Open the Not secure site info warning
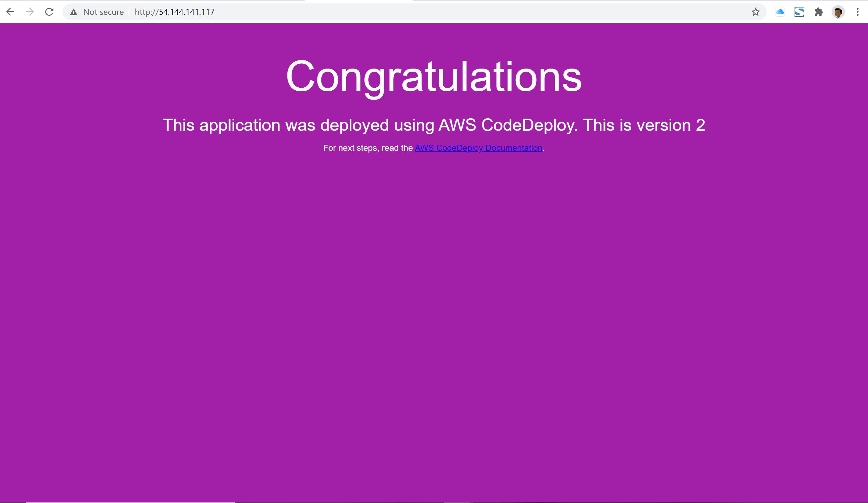The width and height of the screenshot is (868, 503). pos(73,12)
